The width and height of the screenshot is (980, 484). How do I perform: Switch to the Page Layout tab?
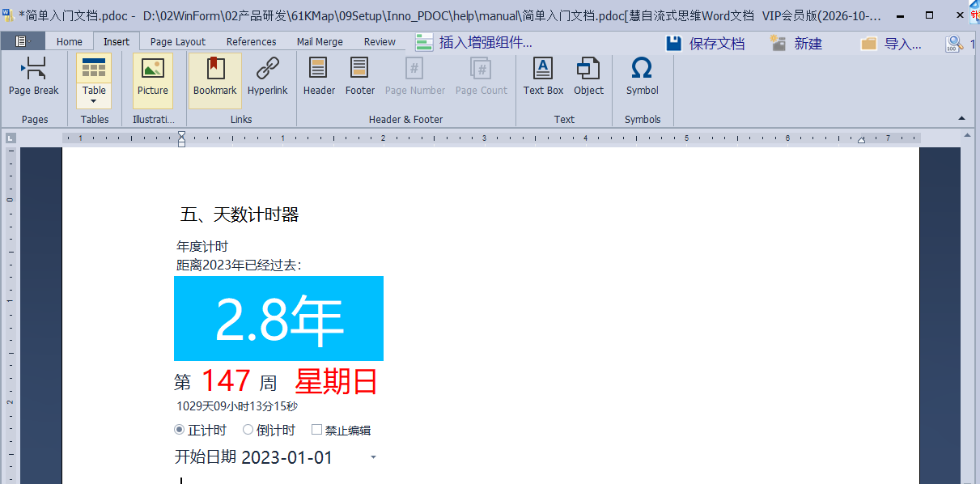[177, 40]
